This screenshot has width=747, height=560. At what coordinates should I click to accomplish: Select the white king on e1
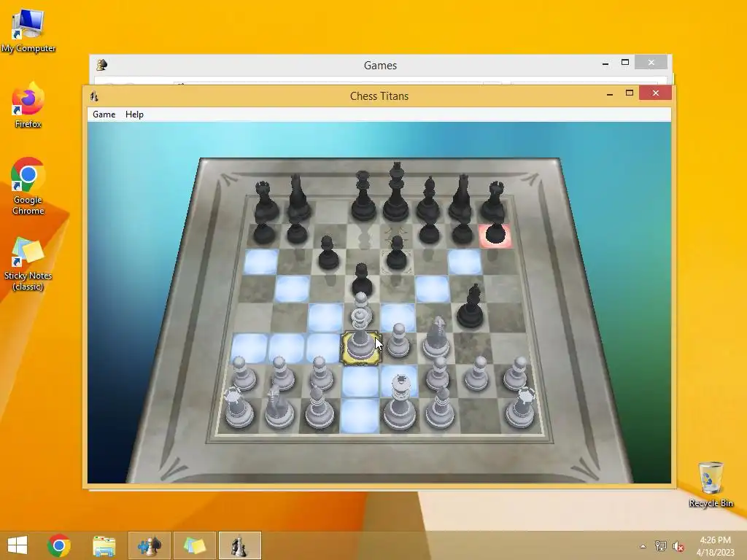pos(399,404)
